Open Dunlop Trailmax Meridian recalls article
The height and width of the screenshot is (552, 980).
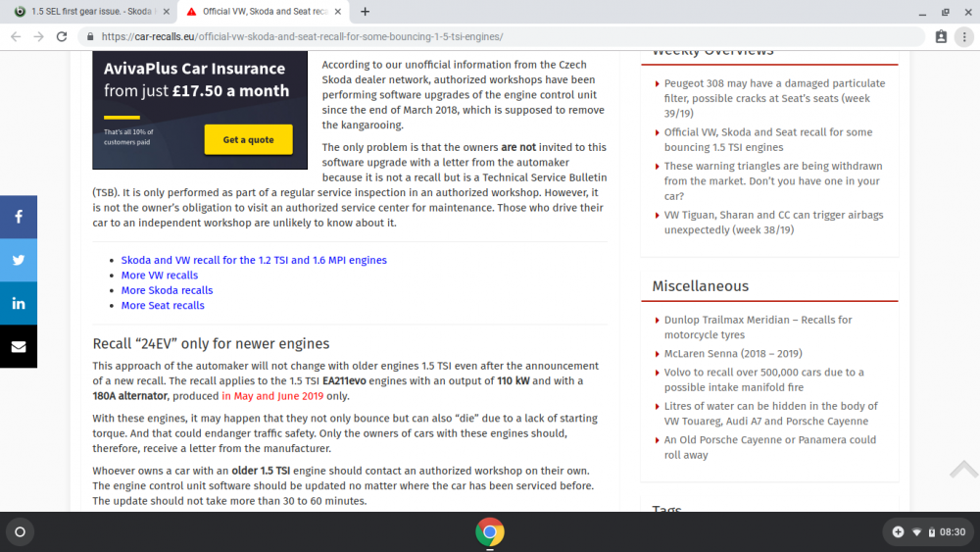759,326
